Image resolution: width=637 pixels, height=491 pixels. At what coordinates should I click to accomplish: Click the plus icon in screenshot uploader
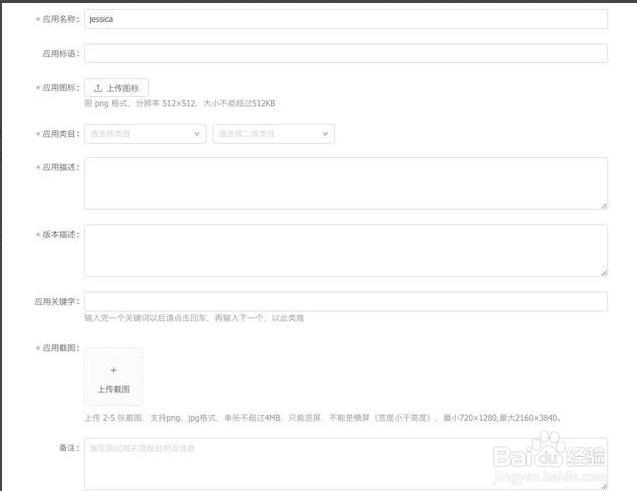point(113,370)
